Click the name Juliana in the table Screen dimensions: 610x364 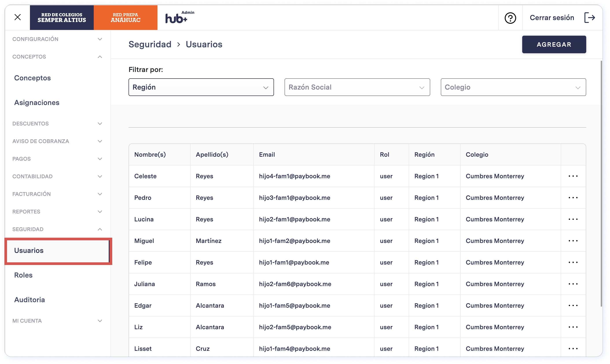(144, 284)
